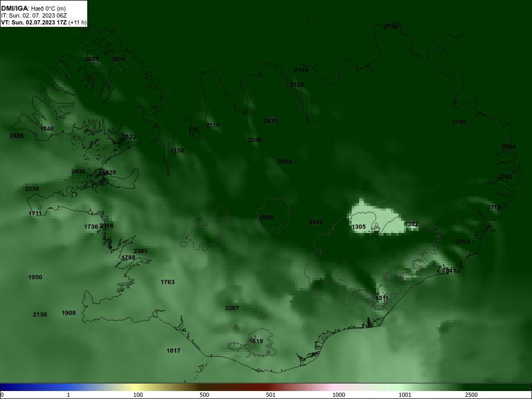The height and width of the screenshot is (399, 532).
Task: Select the 1846 height value
Action: [x=47, y=129]
